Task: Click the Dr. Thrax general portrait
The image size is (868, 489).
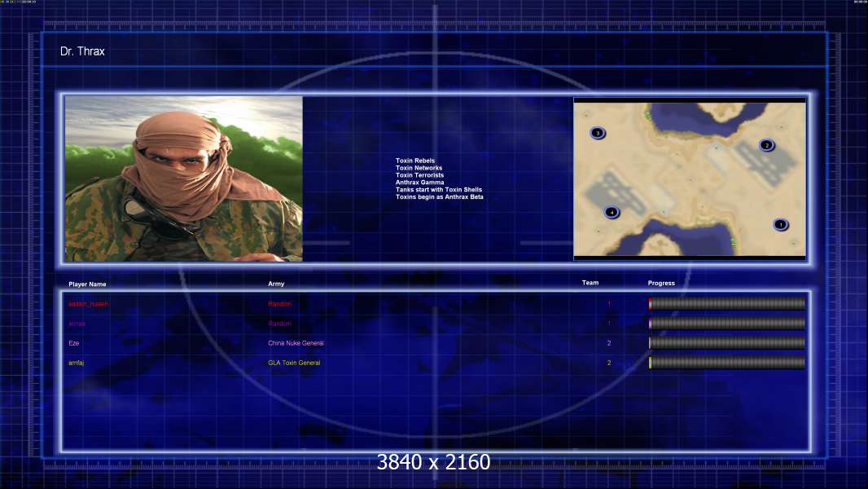Action: point(184,178)
